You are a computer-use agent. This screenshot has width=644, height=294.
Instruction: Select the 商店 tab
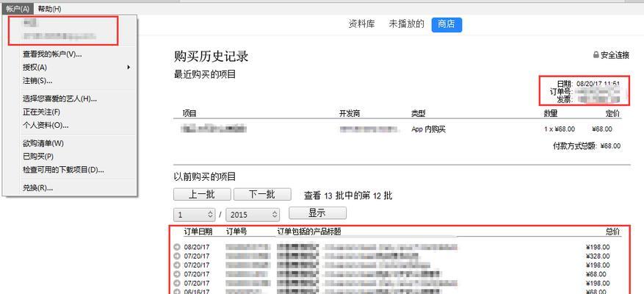[x=446, y=25]
